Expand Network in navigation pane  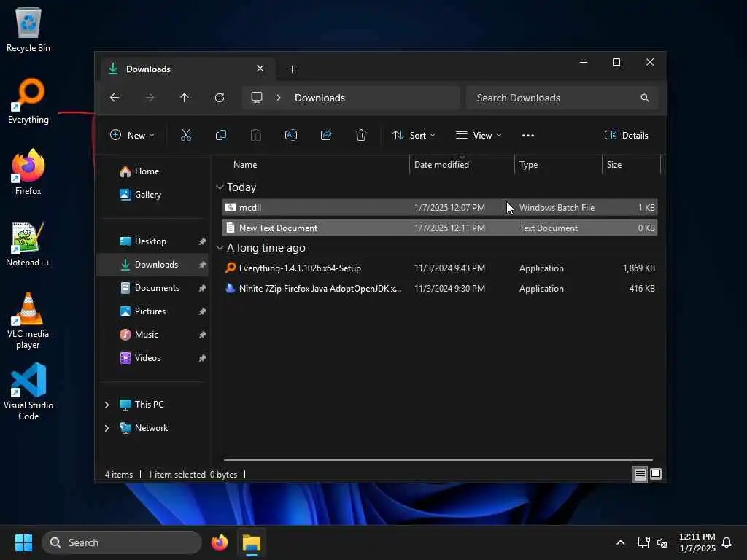tap(107, 428)
